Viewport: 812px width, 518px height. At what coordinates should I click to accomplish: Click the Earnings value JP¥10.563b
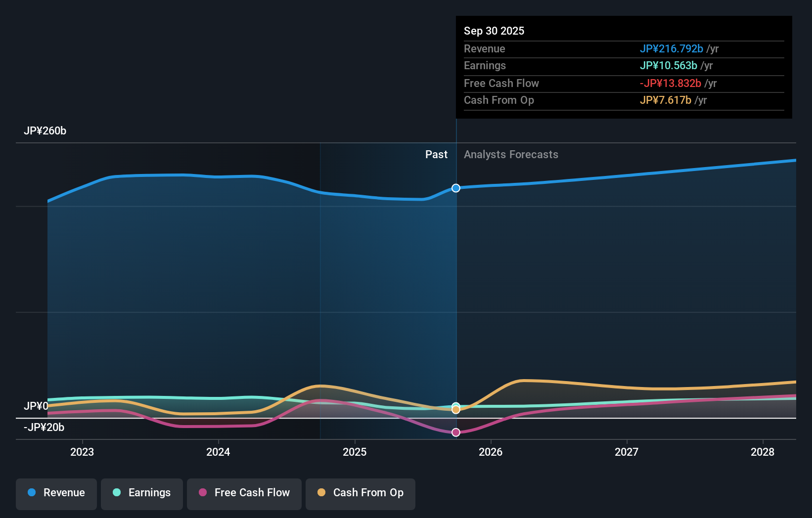[669, 65]
